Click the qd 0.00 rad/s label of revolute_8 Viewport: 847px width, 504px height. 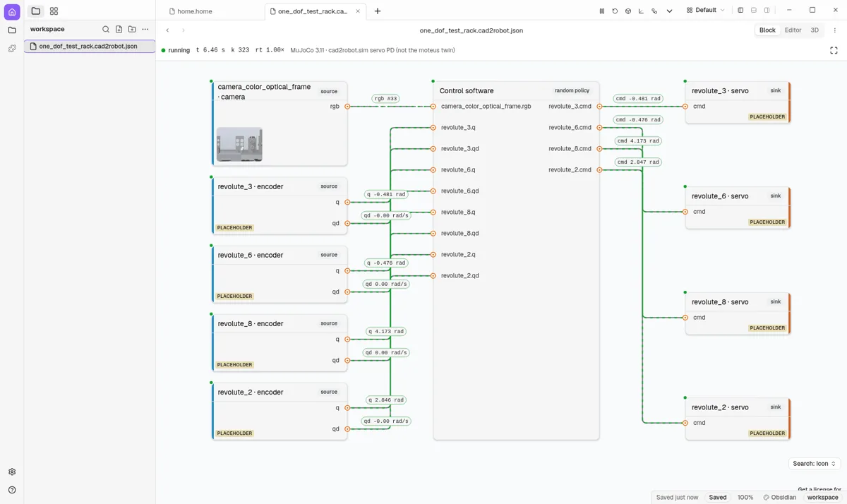tap(386, 353)
